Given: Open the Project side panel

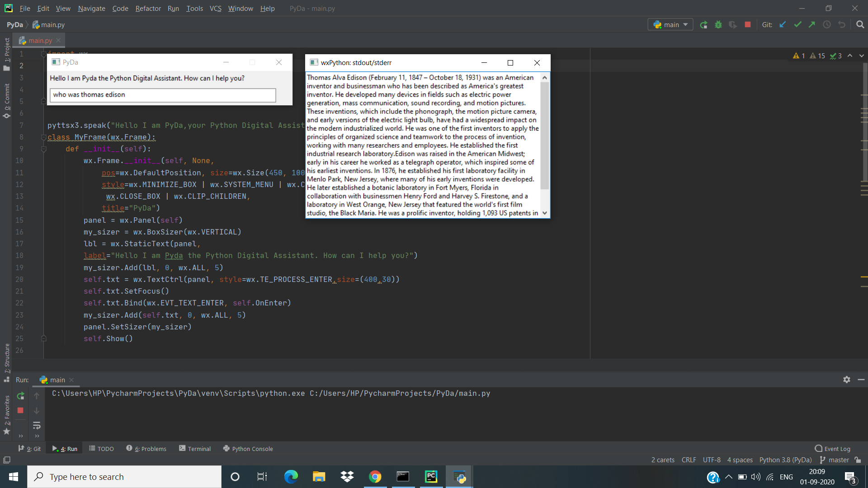Looking at the screenshot, I should [x=7, y=54].
